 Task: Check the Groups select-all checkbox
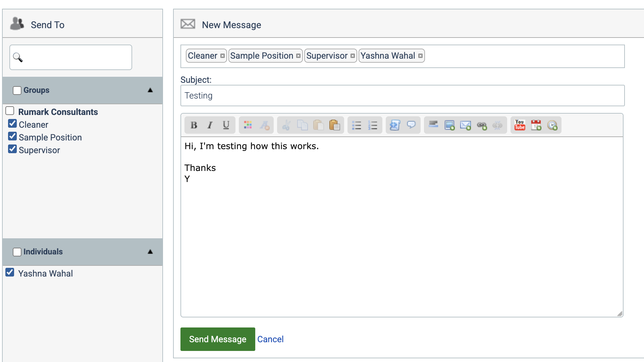[17, 90]
